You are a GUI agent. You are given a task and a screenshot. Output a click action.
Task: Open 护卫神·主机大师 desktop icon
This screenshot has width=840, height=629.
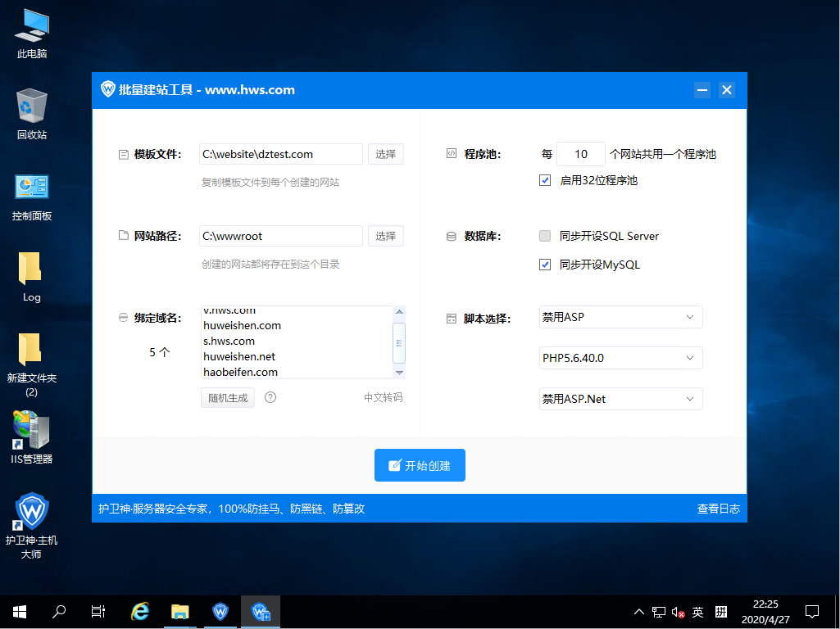tap(31, 516)
